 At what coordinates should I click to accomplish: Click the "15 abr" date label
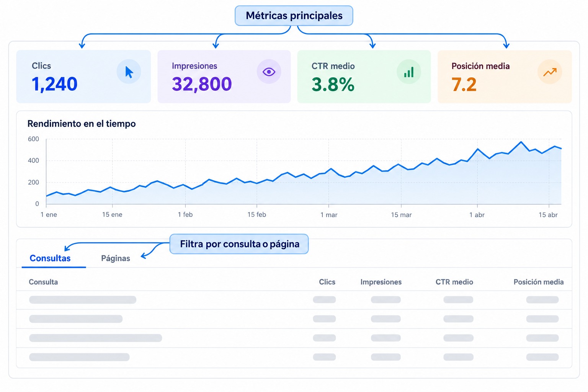click(548, 215)
